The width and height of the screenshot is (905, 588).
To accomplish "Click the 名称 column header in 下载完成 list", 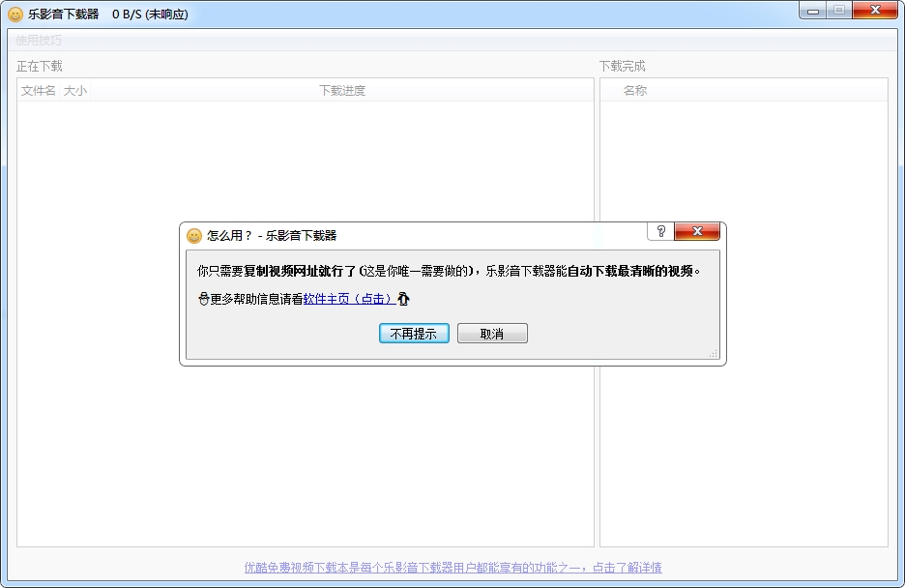I will (x=635, y=91).
